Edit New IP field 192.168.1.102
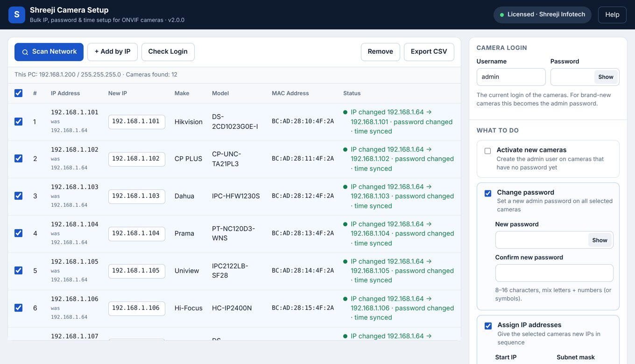635x364 pixels. click(137, 159)
